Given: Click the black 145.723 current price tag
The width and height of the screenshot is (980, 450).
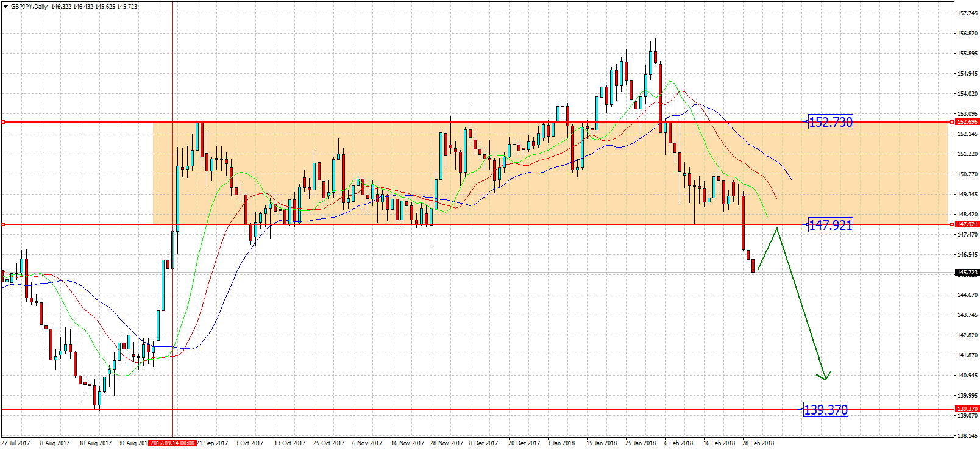Looking at the screenshot, I should coord(967,273).
